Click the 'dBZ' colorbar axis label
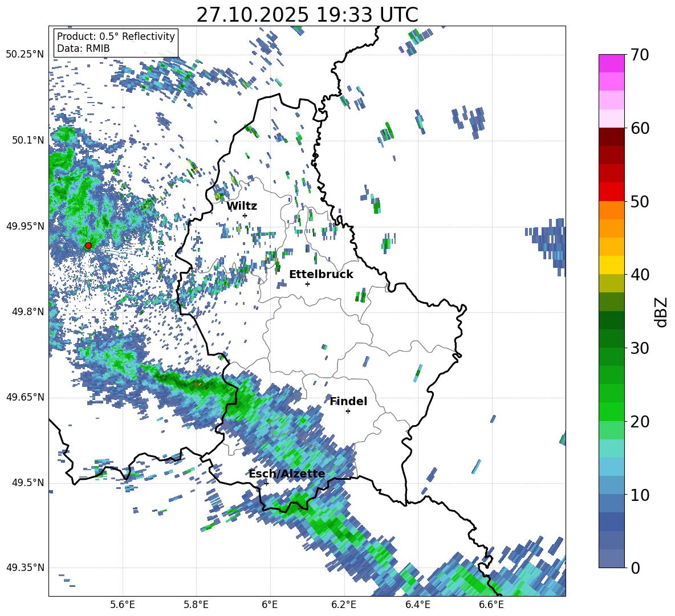The height and width of the screenshot is (616, 675). point(662,312)
